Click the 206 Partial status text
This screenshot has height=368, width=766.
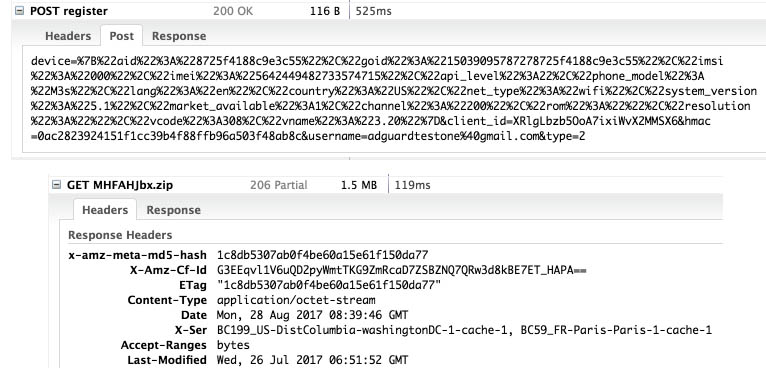pos(278,185)
